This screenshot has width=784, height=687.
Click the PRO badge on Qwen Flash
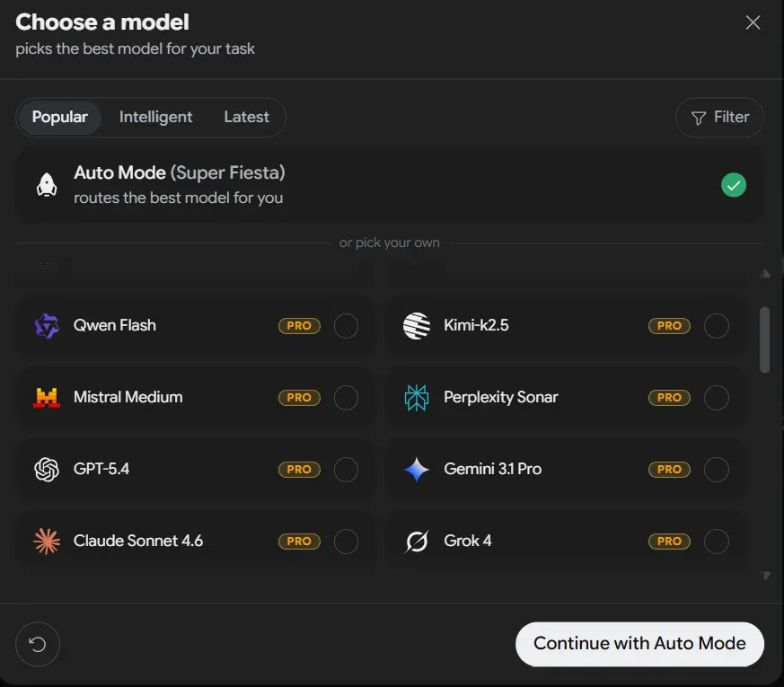point(299,326)
